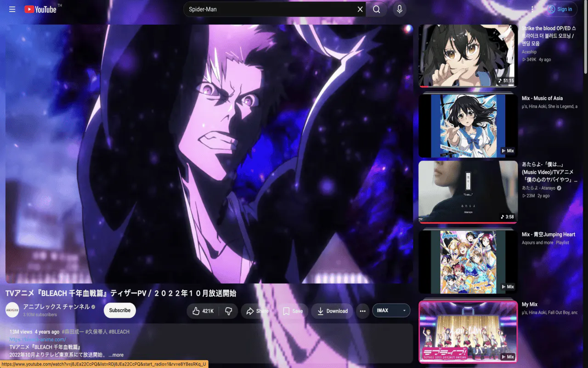
Task: Click the "13M views" text
Action: point(21,332)
